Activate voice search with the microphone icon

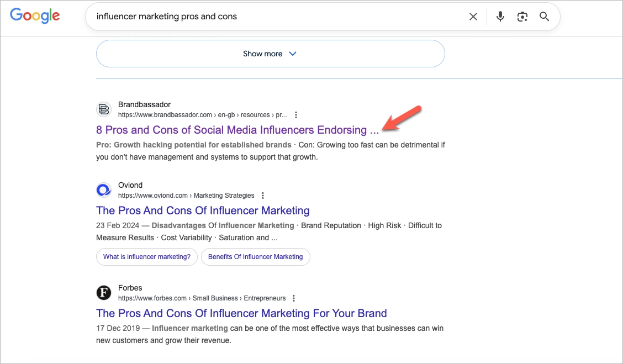click(500, 17)
